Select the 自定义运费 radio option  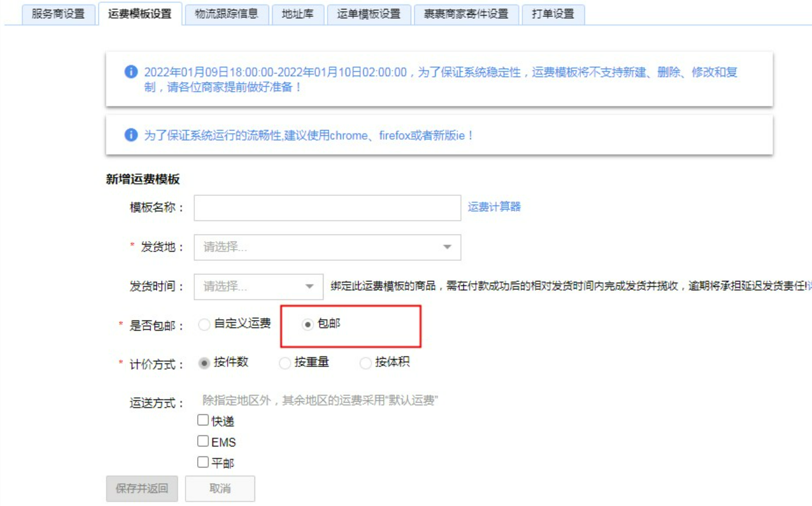pyautogui.click(x=204, y=325)
